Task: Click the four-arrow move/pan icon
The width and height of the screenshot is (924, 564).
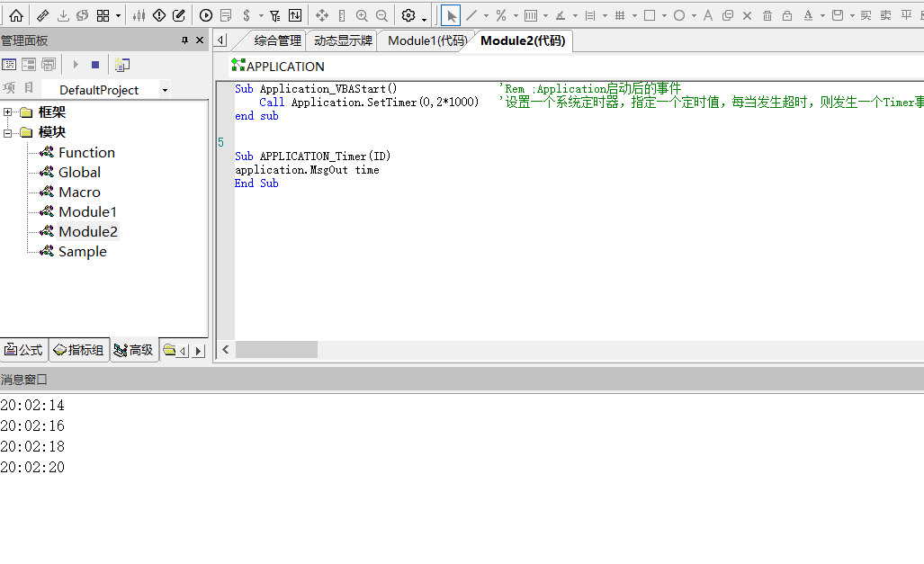Action: 322,15
